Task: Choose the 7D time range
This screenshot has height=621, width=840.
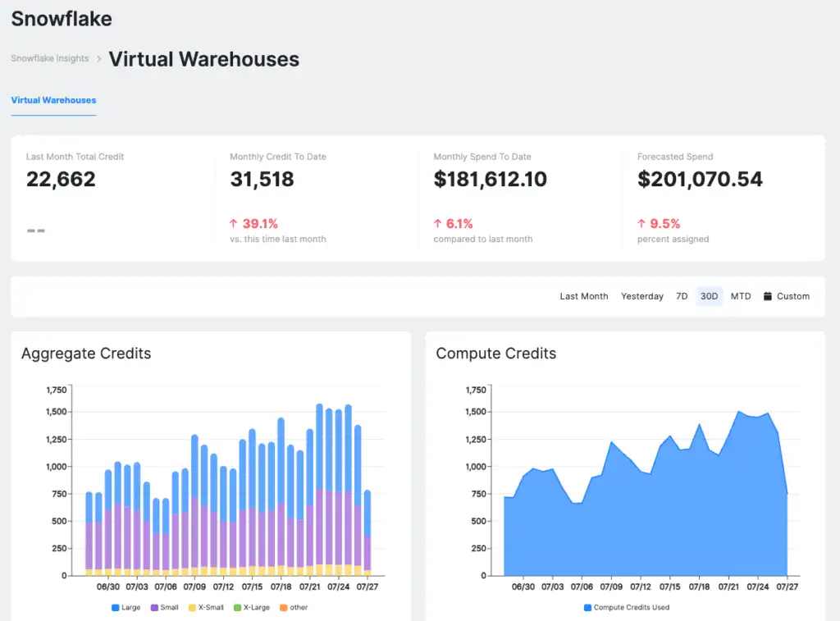Action: [x=682, y=296]
